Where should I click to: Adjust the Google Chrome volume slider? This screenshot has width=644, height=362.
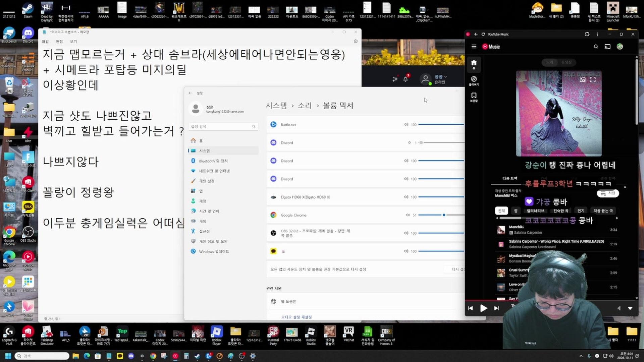441,215
